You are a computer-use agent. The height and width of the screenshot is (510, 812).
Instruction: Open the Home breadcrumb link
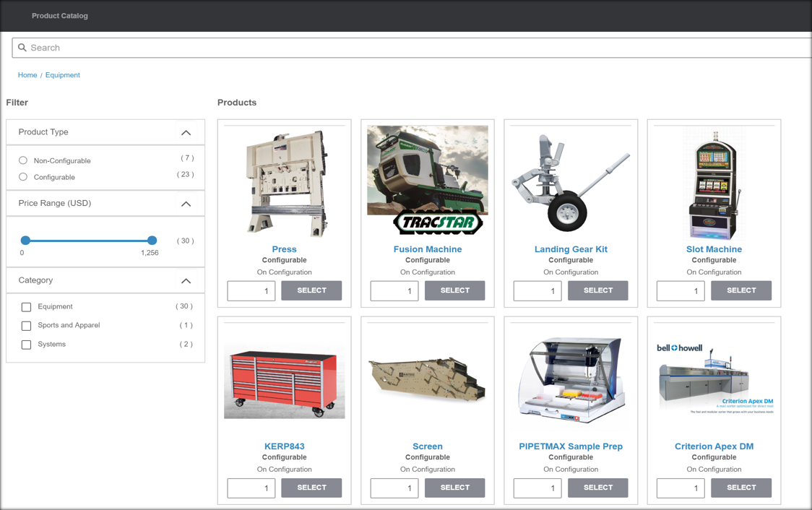pyautogui.click(x=27, y=75)
